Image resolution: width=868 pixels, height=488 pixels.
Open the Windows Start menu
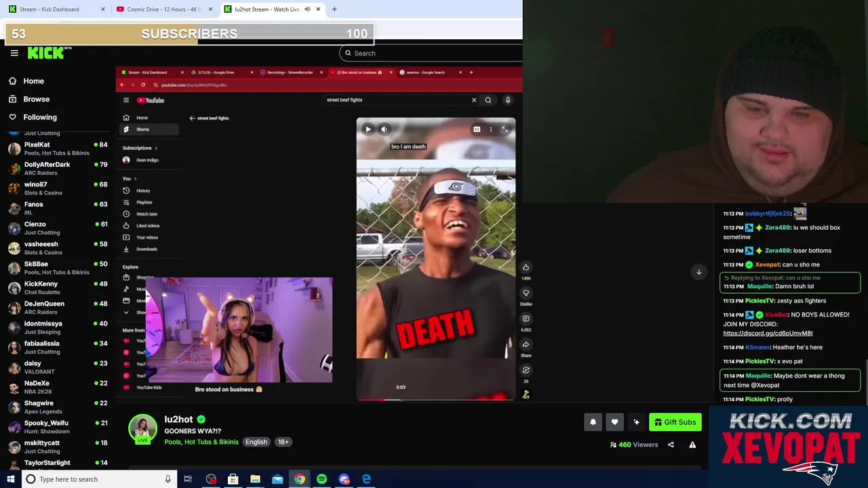[x=10, y=479]
